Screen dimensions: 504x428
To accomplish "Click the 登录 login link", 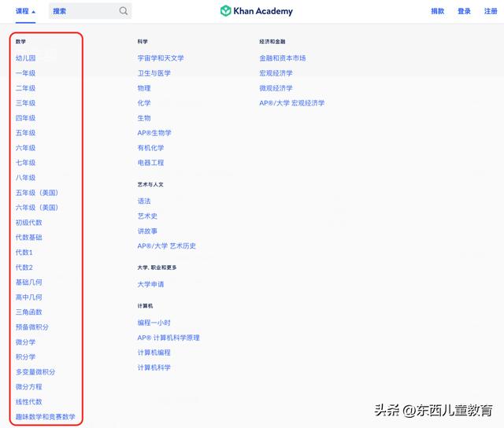I will [x=464, y=11].
